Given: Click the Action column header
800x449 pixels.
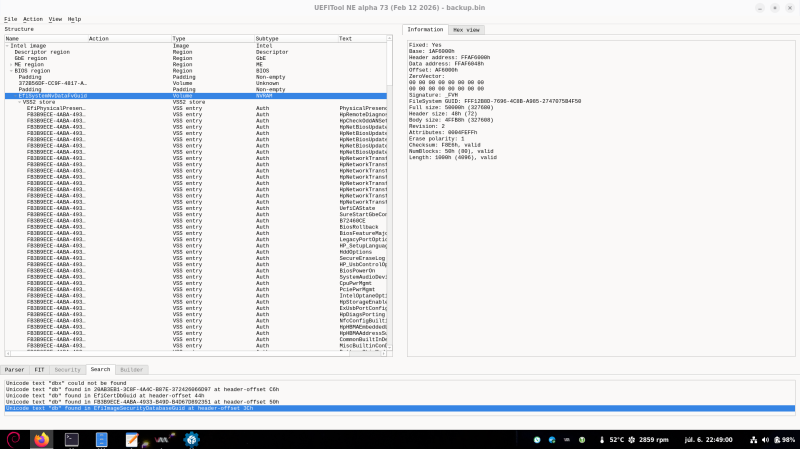Looking at the screenshot, I should tap(130, 39).
